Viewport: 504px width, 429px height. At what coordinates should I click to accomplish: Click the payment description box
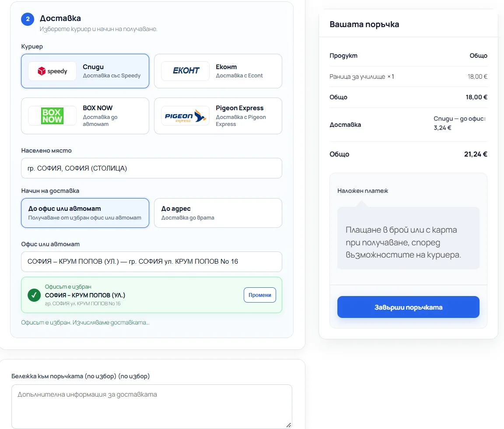pos(408,238)
